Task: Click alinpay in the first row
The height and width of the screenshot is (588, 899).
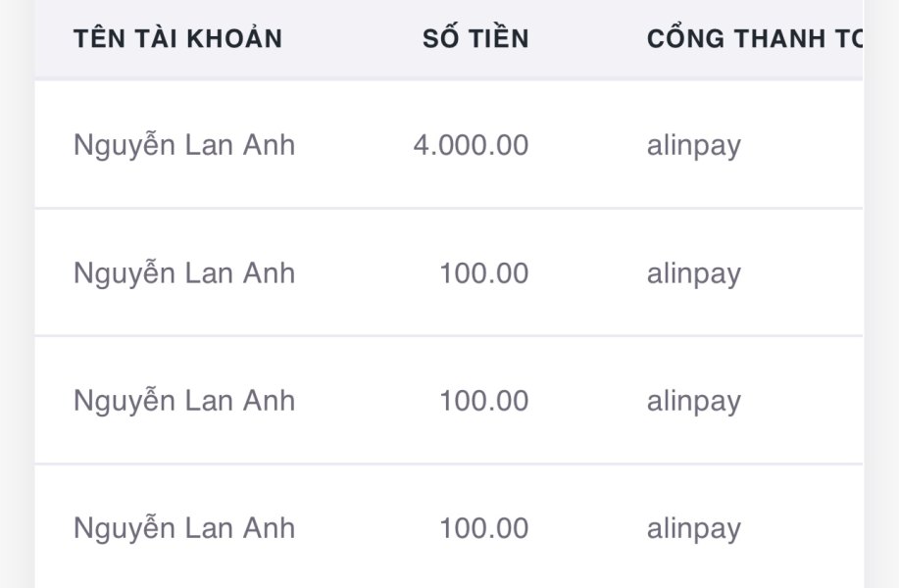Action: click(694, 146)
